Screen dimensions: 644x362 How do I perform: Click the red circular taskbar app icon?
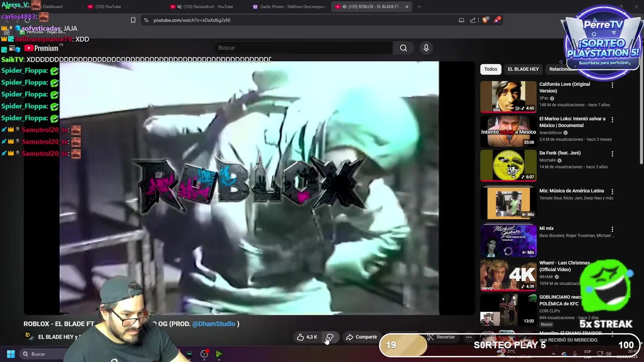click(x=204, y=354)
